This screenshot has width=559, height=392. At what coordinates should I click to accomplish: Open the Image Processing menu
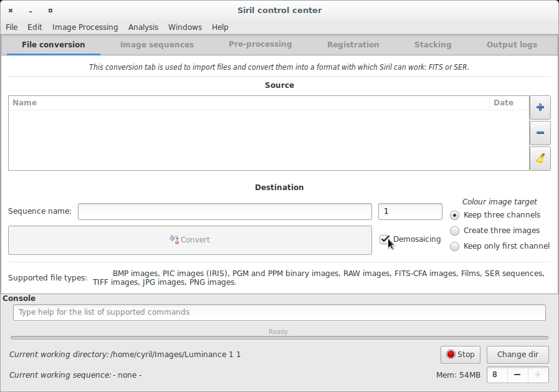(85, 27)
